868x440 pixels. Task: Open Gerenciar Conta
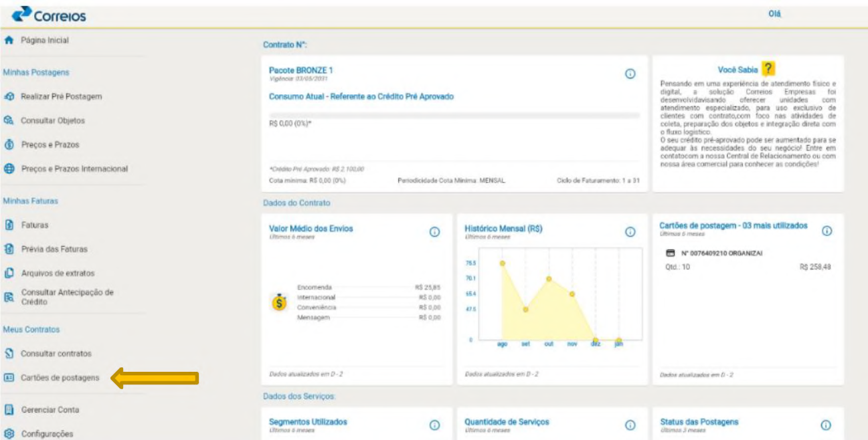pyautogui.click(x=49, y=410)
